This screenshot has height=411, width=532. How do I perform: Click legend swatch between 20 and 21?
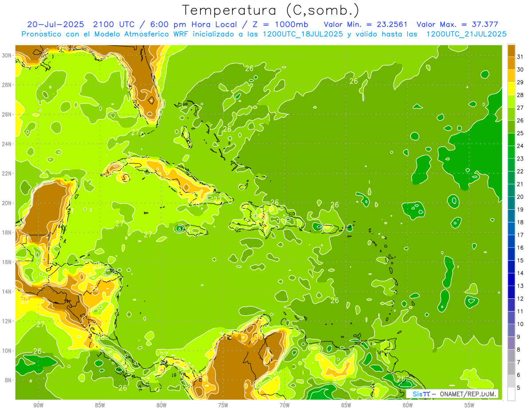tap(511, 190)
